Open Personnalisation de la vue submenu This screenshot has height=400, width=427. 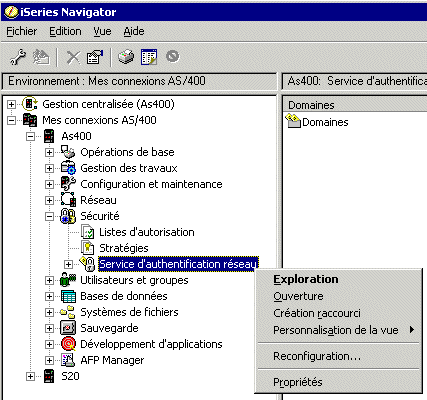tap(339, 330)
